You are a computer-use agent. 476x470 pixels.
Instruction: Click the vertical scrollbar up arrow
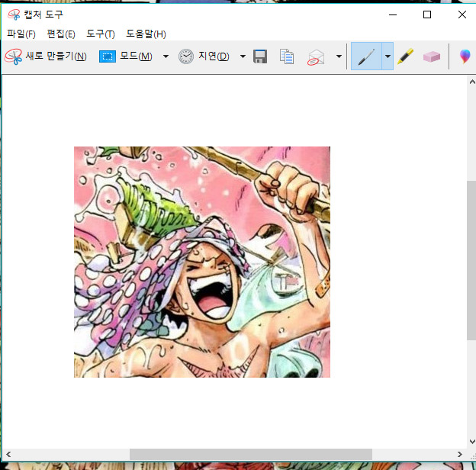[472, 82]
